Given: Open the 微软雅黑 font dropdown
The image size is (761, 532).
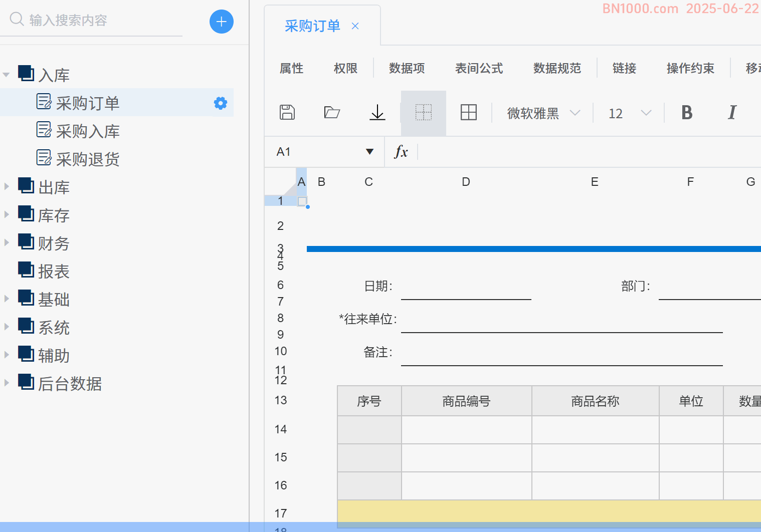Looking at the screenshot, I should coord(575,113).
